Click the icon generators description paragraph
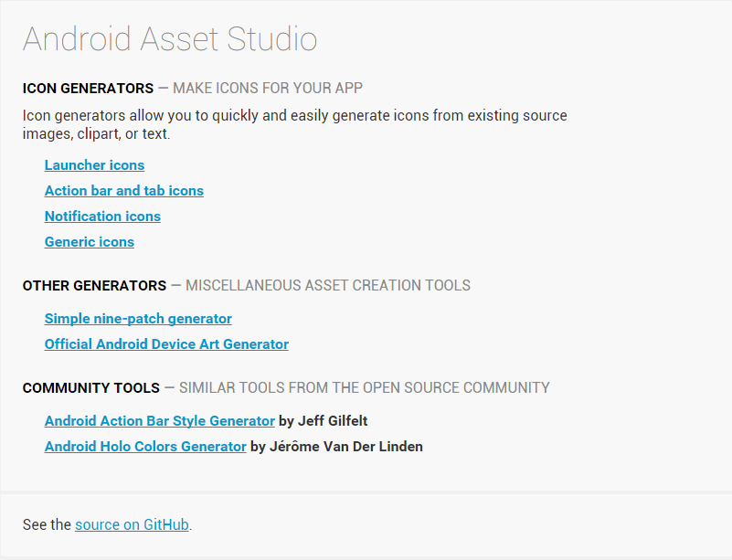Image resolution: width=732 pixels, height=560 pixels. 294,124
